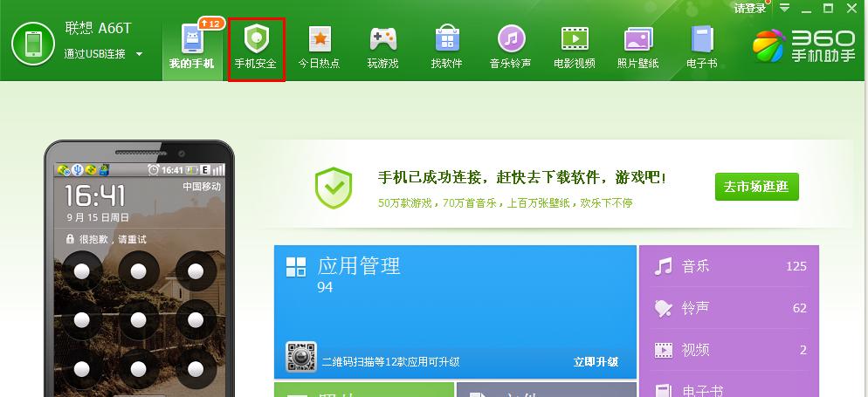Open the 玩游戏 gamepad tab
The image size is (868, 397).
tap(383, 49)
